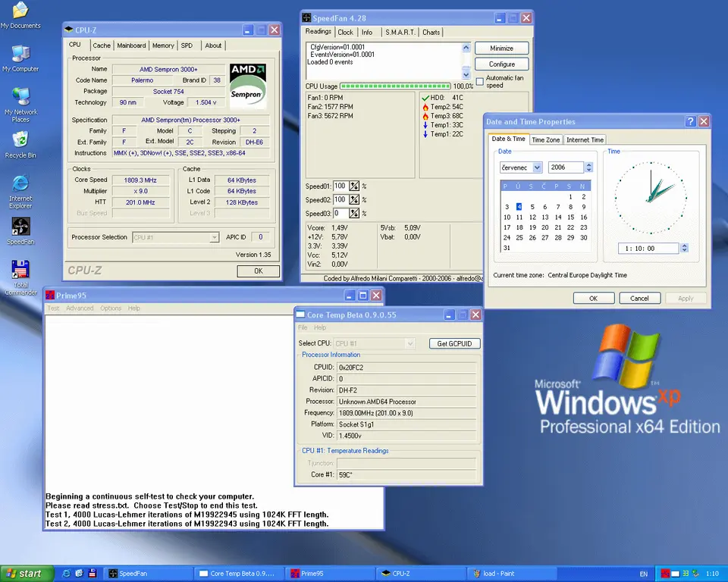Switch to the Time Zone tab

tap(545, 139)
